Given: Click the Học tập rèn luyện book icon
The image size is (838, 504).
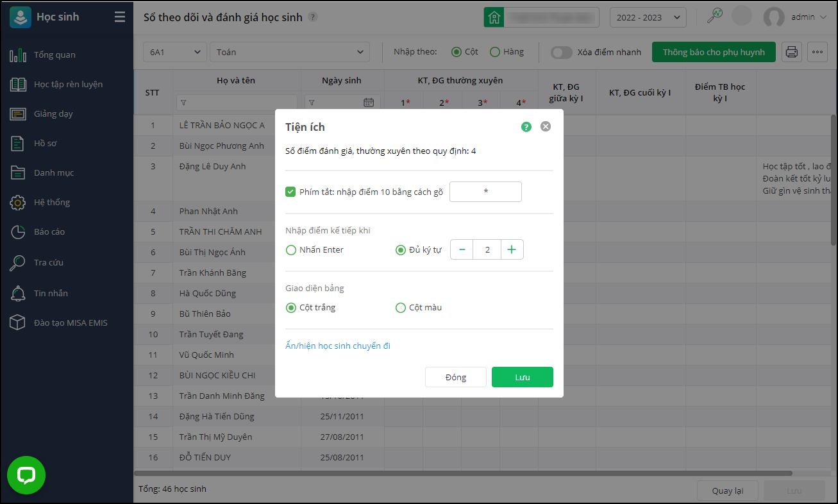Looking at the screenshot, I should tap(18, 85).
